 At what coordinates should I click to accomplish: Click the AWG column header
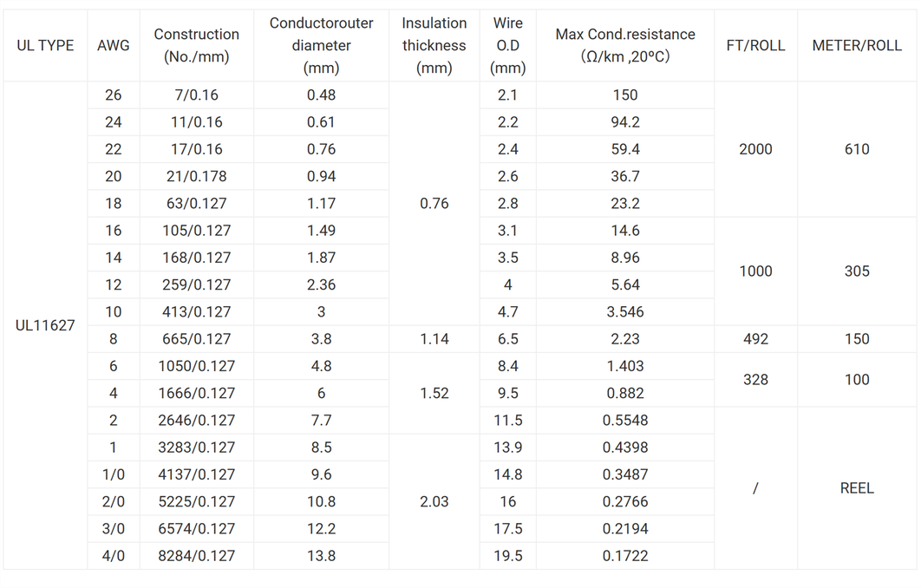click(114, 45)
